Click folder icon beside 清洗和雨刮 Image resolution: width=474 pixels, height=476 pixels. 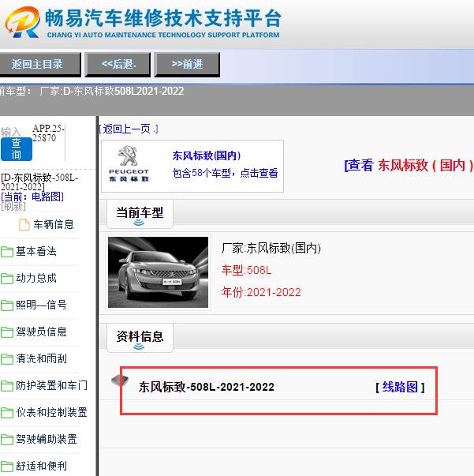[6, 359]
